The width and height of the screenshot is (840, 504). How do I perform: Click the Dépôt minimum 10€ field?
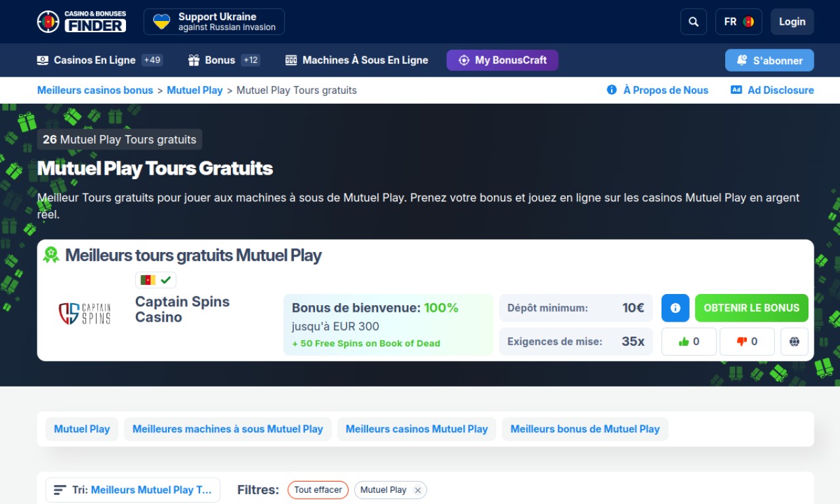[x=576, y=308]
